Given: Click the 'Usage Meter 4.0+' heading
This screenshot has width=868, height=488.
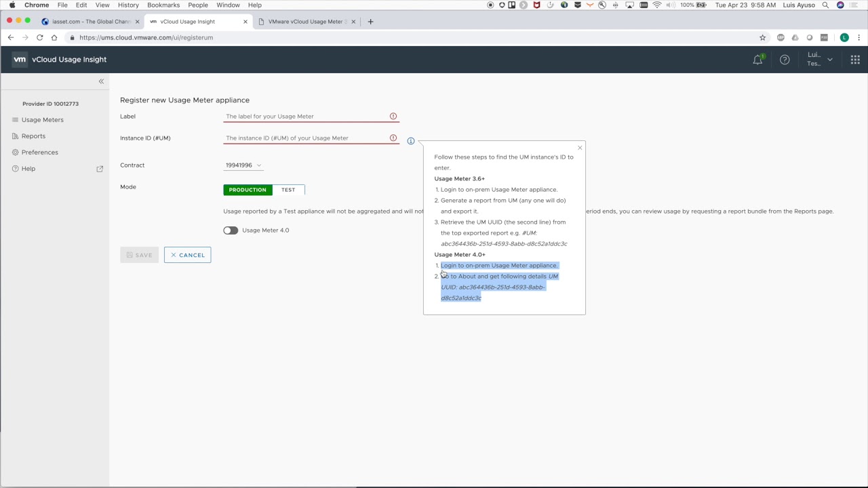Looking at the screenshot, I should pos(460,255).
